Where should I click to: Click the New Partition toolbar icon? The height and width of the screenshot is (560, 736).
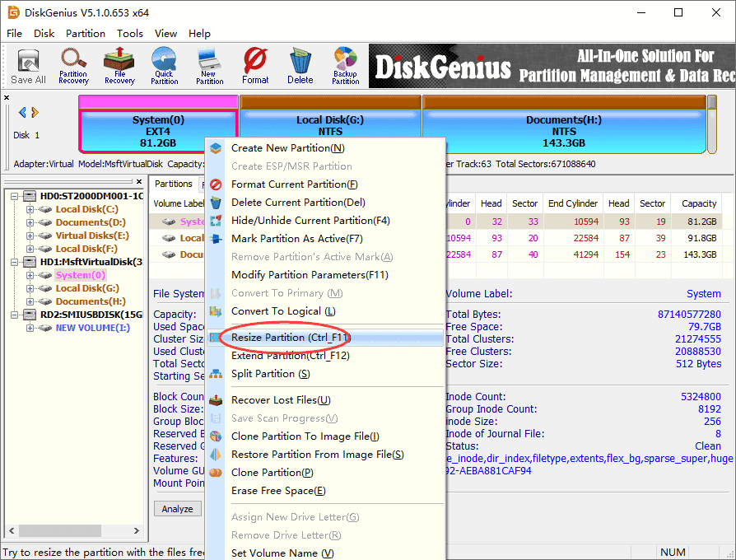(209, 67)
